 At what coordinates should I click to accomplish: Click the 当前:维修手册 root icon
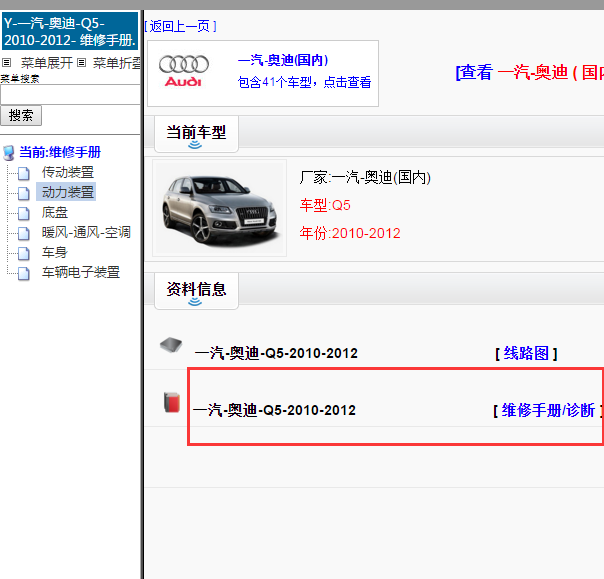point(9,153)
